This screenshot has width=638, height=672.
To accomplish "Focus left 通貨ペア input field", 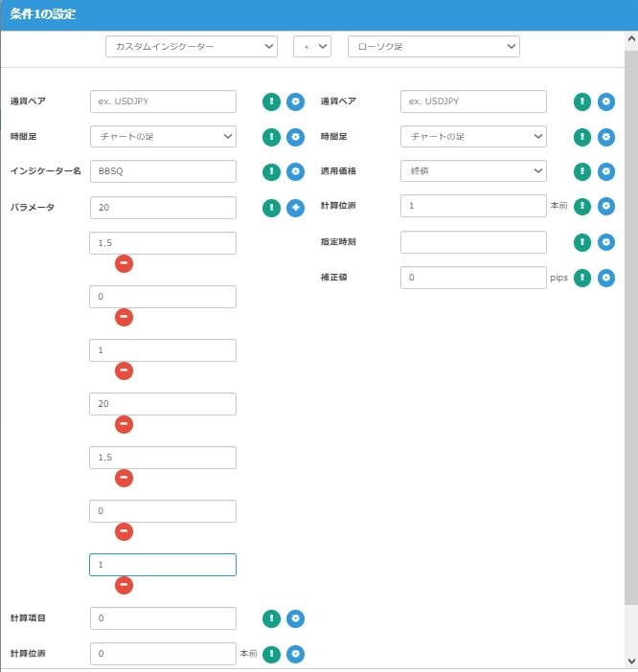I will pyautogui.click(x=163, y=101).
